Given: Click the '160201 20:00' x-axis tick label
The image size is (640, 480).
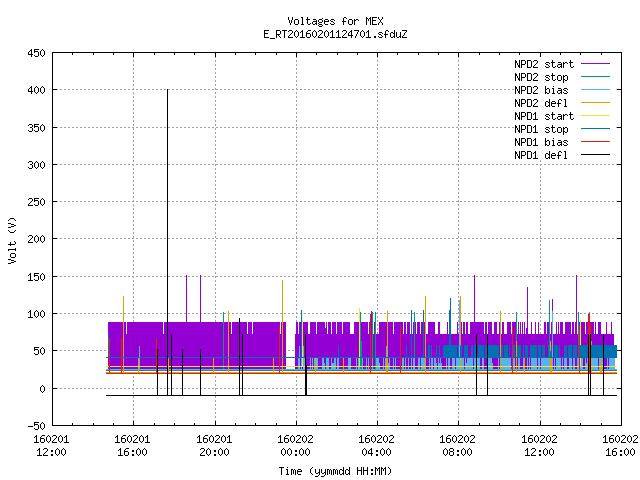Looking at the screenshot, I should [x=214, y=446].
